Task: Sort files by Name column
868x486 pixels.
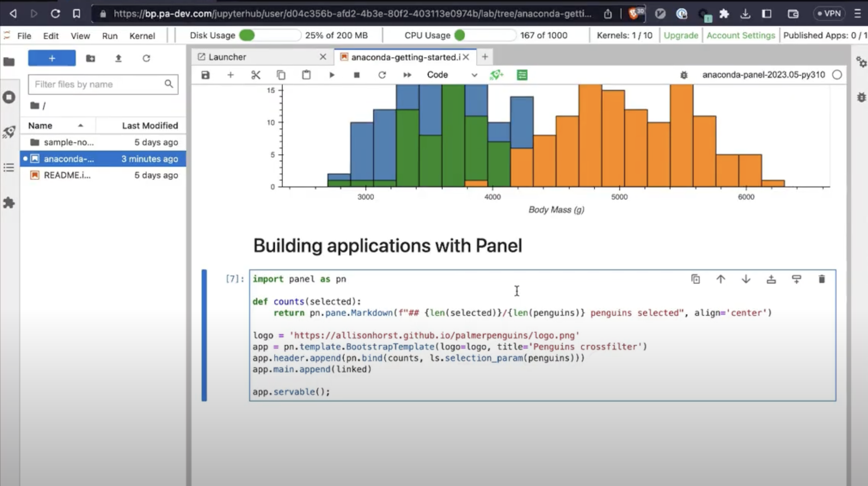Action: pos(57,125)
